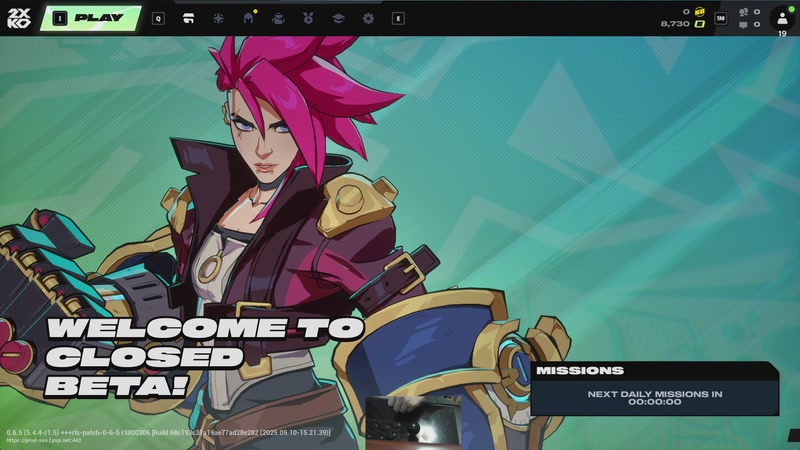The height and width of the screenshot is (450, 800).
Task: Start a game with the PLAY button
Action: pyautogui.click(x=91, y=18)
